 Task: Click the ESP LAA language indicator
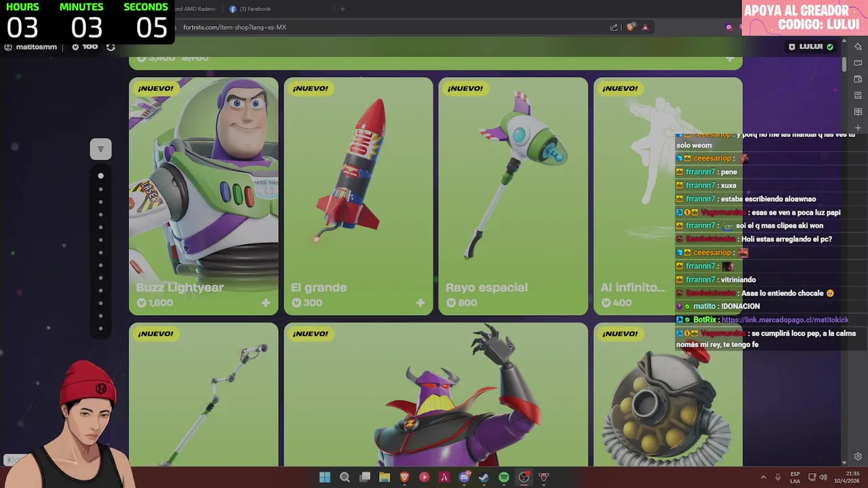tap(795, 477)
